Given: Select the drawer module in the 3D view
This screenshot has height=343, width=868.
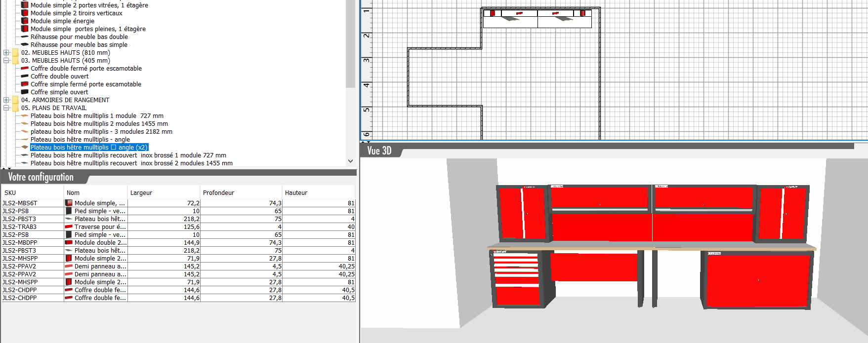Looking at the screenshot, I should (517, 278).
